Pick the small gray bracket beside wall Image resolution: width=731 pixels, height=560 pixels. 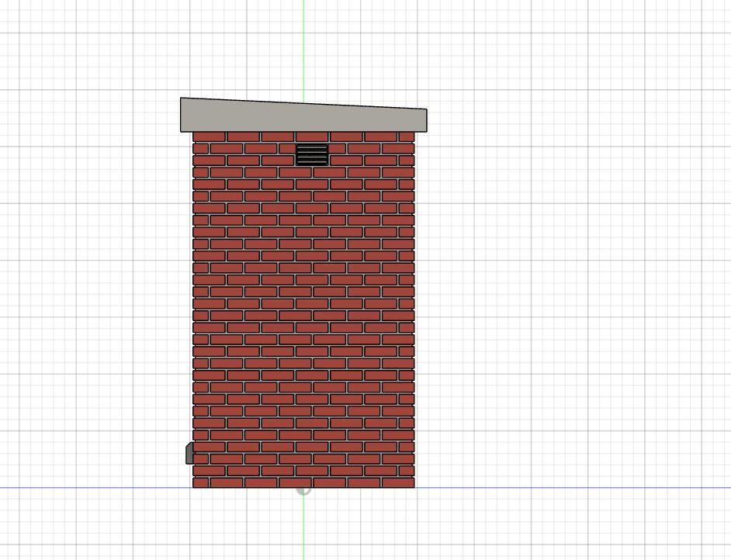(189, 453)
